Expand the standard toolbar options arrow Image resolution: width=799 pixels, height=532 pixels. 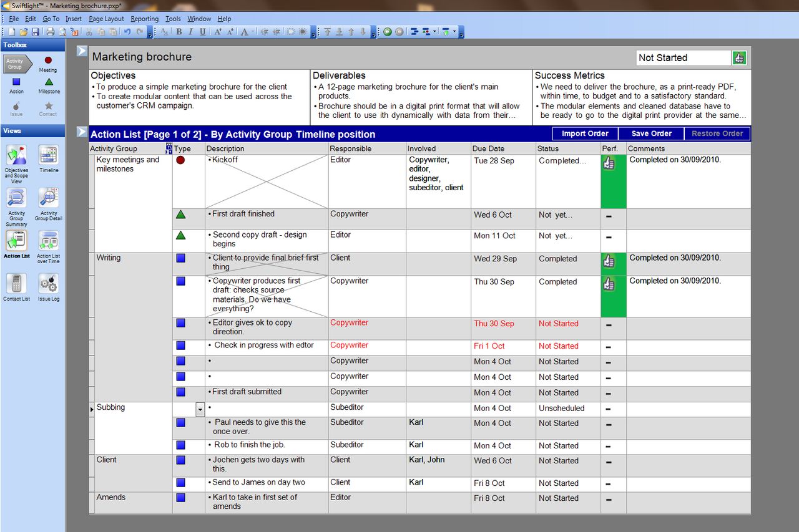[150, 32]
